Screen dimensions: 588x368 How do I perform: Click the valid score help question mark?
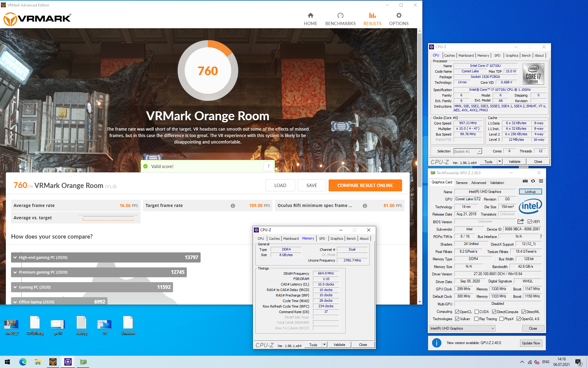pyautogui.click(x=269, y=166)
